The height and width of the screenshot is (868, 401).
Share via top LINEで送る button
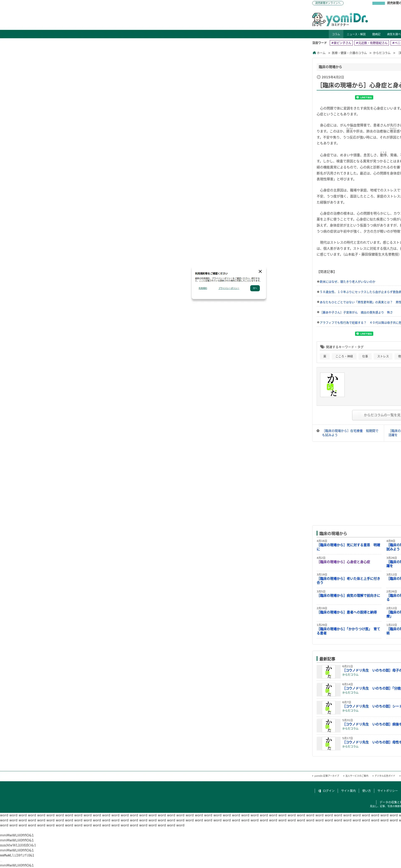click(x=364, y=97)
